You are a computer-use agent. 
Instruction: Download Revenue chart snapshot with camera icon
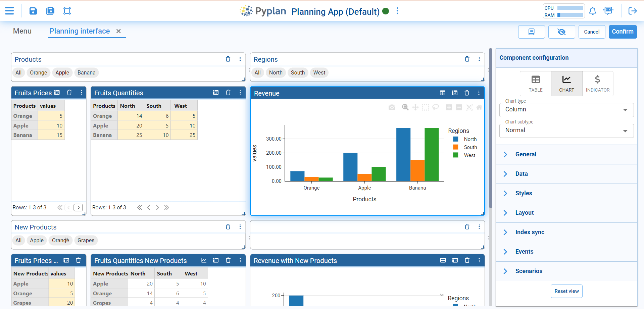coord(392,107)
